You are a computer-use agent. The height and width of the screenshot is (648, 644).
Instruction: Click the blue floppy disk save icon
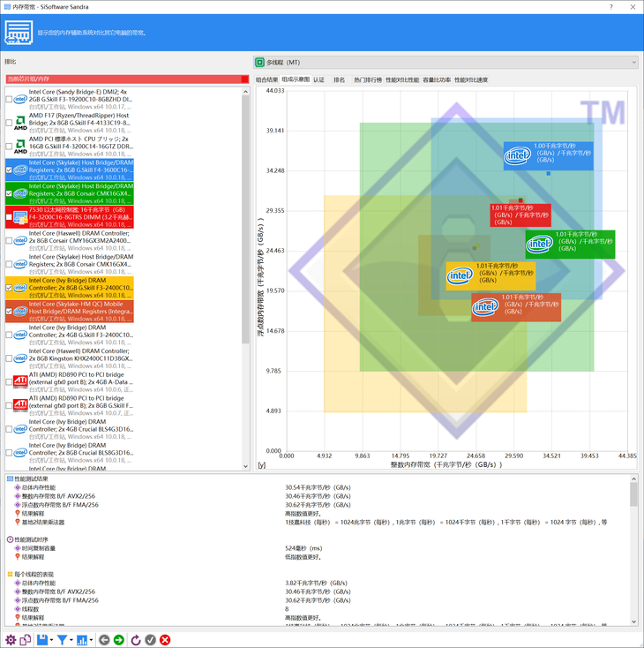point(42,640)
